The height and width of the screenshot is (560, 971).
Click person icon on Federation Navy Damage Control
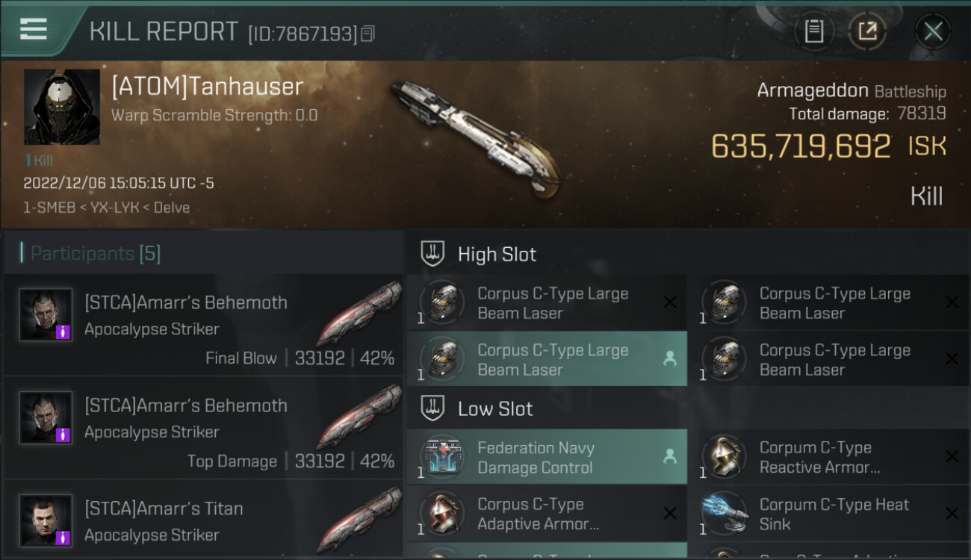pyautogui.click(x=669, y=457)
